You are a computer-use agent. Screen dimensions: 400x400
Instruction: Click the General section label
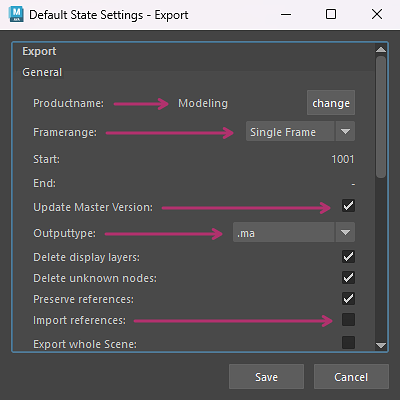42,72
